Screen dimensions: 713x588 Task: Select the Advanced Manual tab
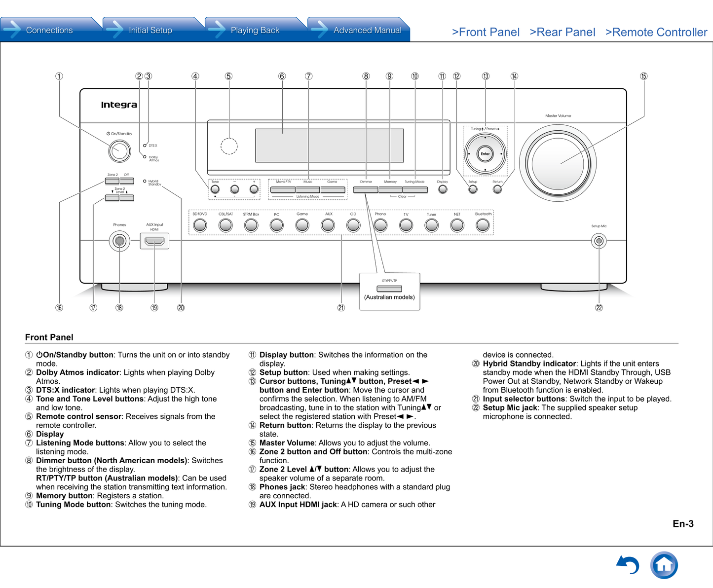coord(367,30)
